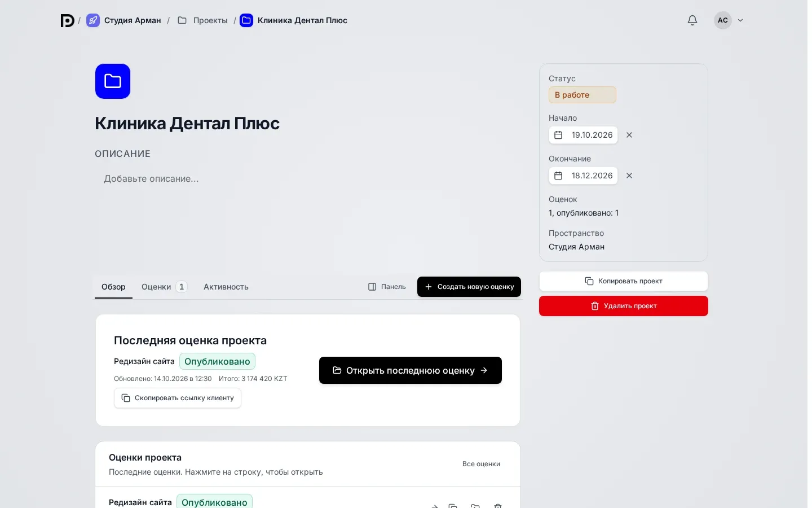Click Скопировать ссылку клиенту
This screenshot has height=508, width=812.
pyautogui.click(x=178, y=398)
